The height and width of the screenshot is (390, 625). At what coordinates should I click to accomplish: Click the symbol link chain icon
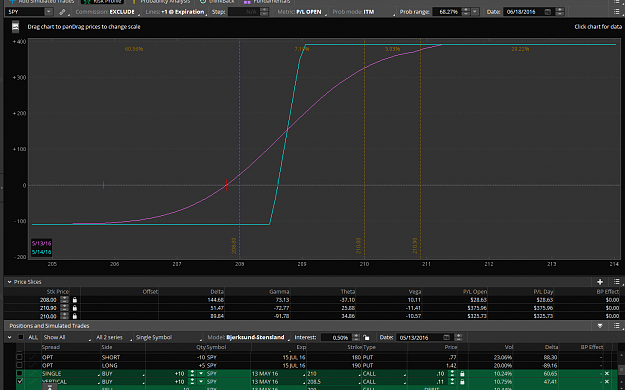coord(62,12)
